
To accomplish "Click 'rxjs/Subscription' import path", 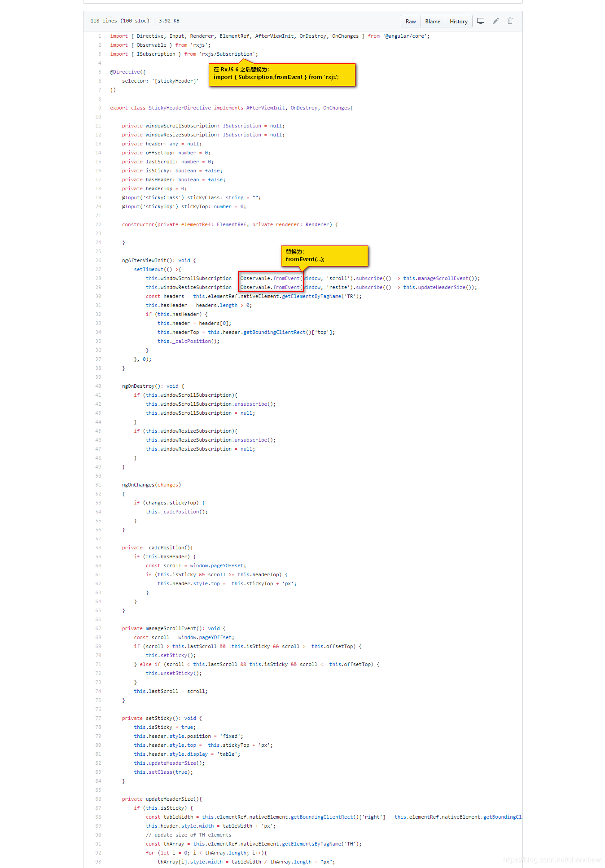I will click(x=227, y=54).
